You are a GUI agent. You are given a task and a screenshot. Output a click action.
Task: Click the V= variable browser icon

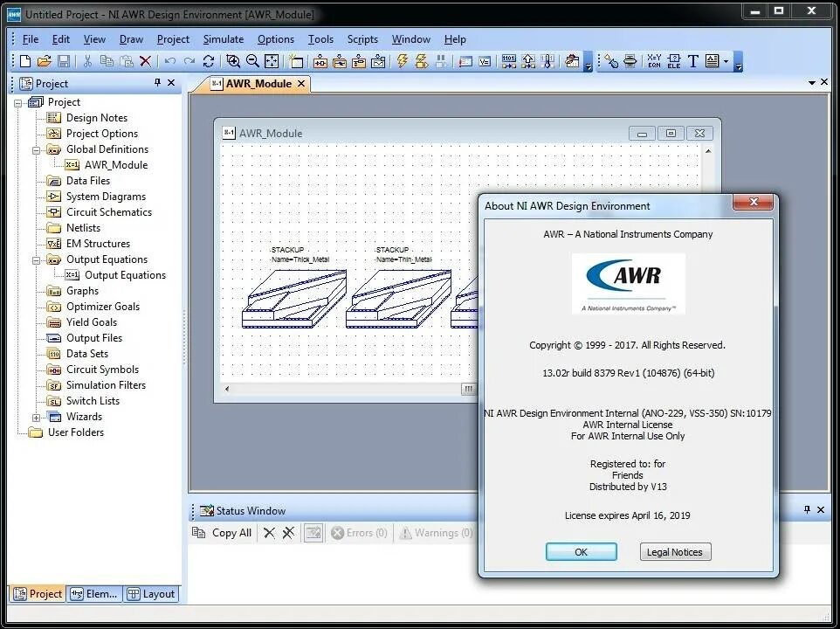(485, 61)
